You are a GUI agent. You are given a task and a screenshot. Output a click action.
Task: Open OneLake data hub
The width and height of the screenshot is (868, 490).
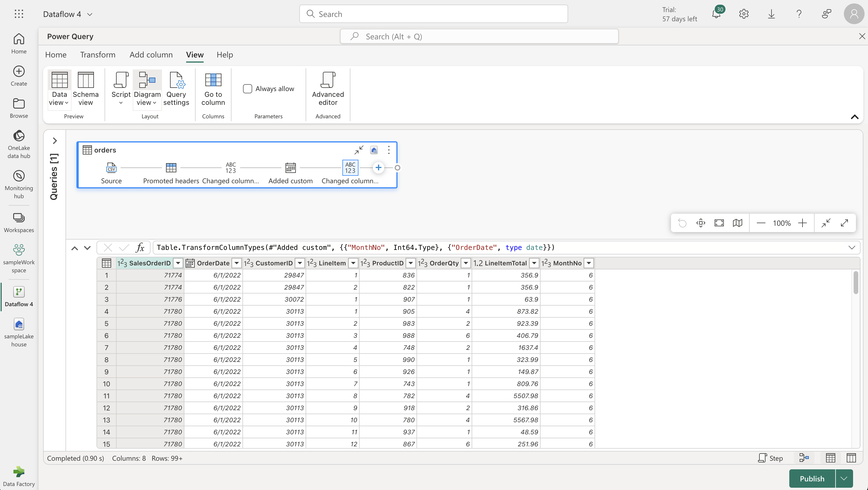(19, 144)
